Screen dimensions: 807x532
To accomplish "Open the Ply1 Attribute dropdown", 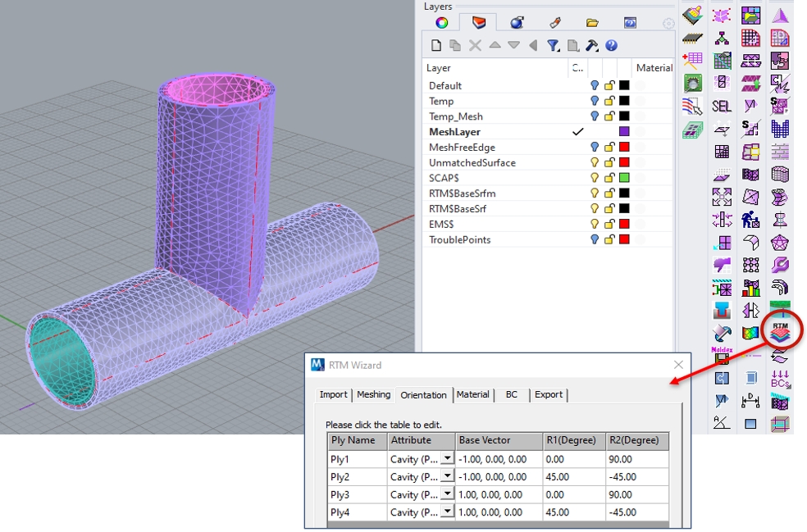I will click(x=447, y=460).
